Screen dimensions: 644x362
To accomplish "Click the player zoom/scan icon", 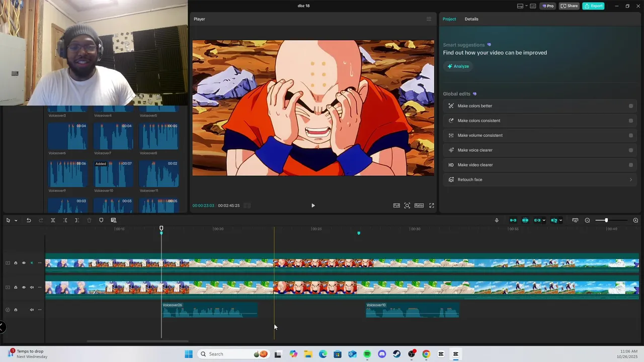I will [407, 206].
